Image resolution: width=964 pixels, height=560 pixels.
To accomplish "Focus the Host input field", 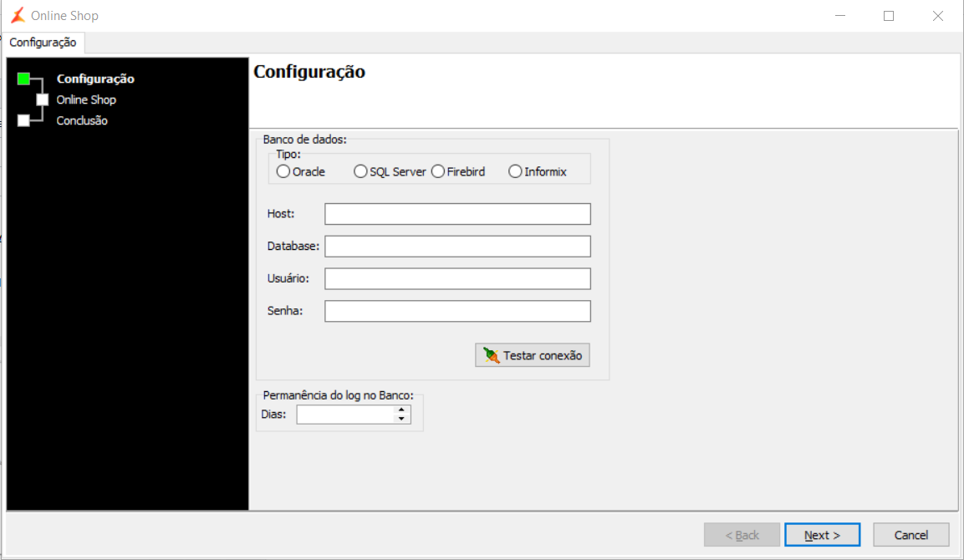I will tap(457, 214).
